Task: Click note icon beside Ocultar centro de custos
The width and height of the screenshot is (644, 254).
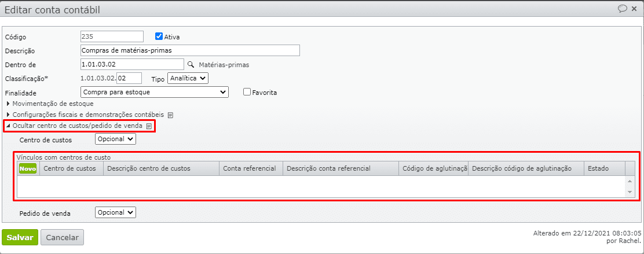Action: 149,126
